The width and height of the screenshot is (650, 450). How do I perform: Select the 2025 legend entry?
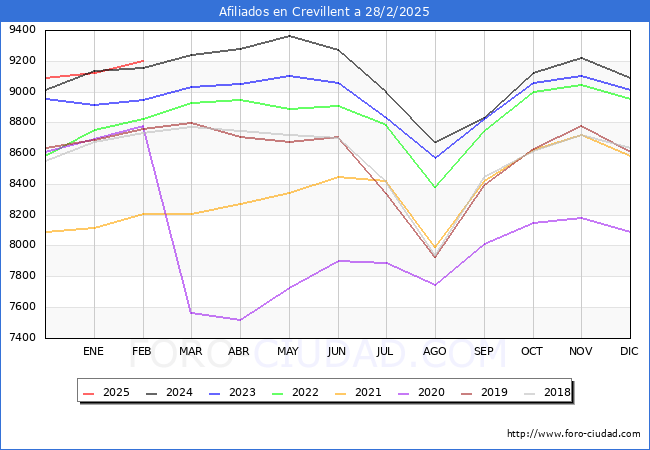[107, 392]
